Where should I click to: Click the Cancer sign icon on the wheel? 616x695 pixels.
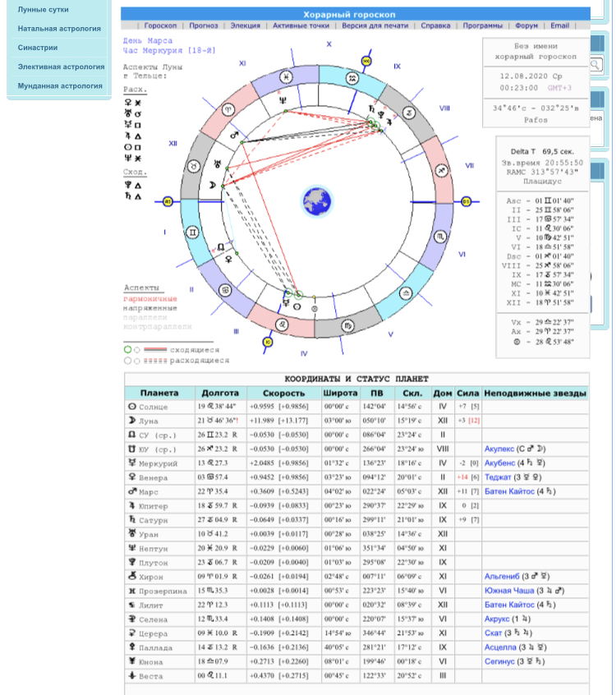pos(226,290)
